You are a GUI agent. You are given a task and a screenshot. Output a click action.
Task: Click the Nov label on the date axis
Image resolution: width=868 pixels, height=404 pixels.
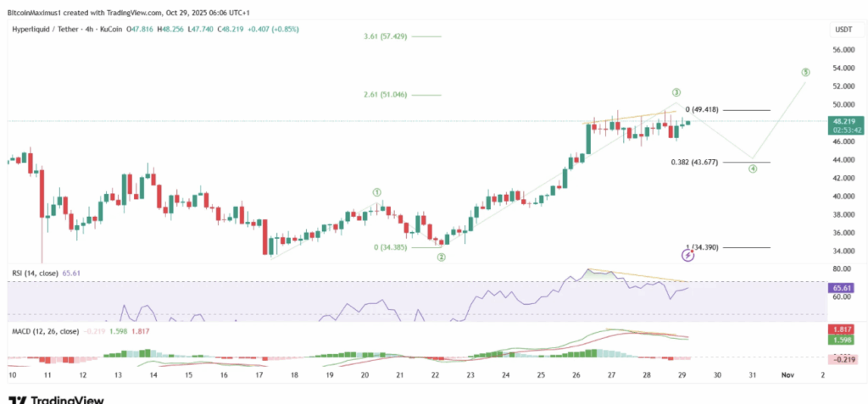[x=787, y=374]
